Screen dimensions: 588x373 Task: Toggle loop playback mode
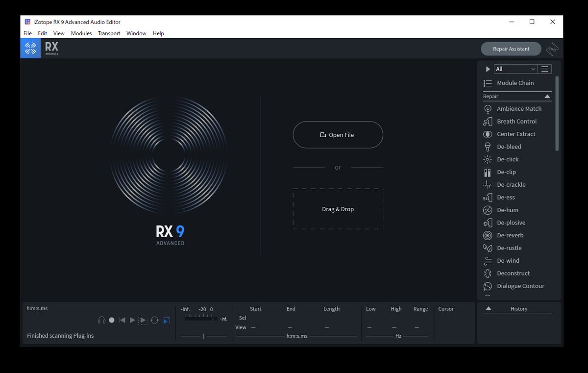click(155, 320)
